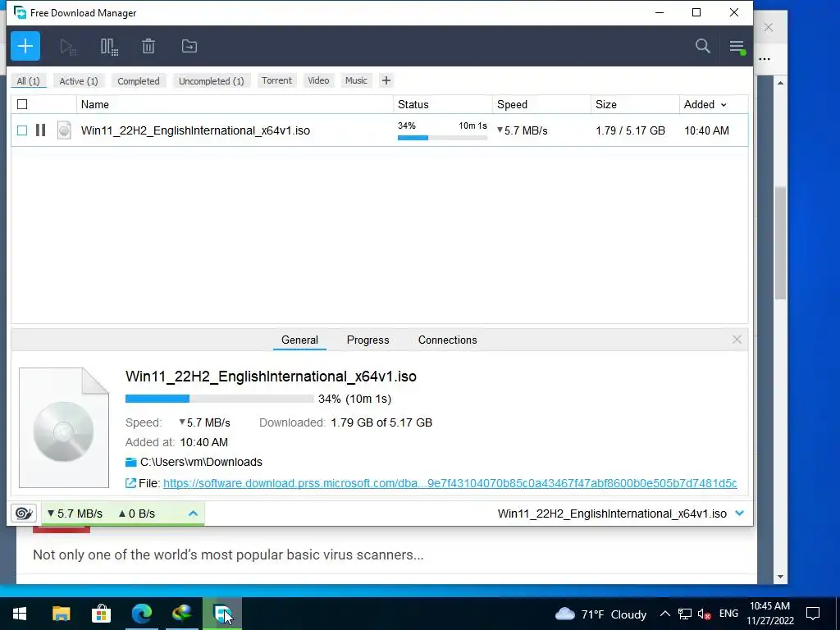This screenshot has width=840, height=630.
Task: Open the weather widget 71°F Cloudy
Action: [600, 614]
